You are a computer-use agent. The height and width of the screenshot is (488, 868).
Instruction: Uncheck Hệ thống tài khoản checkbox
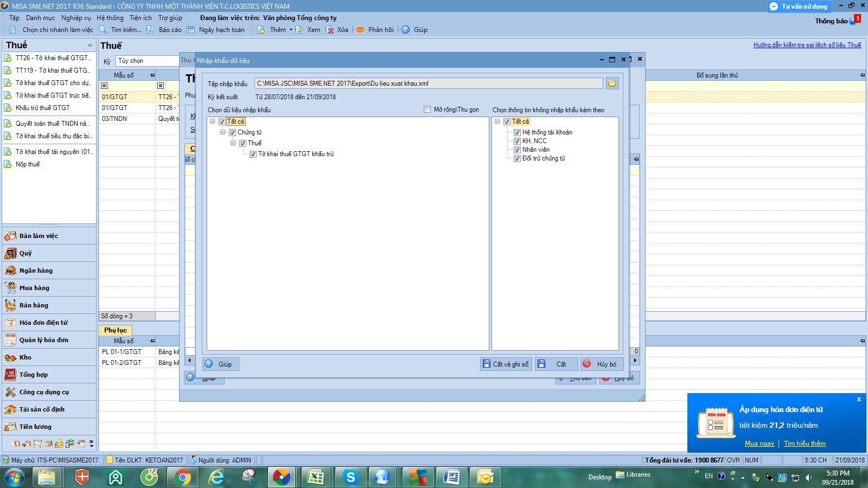click(517, 132)
